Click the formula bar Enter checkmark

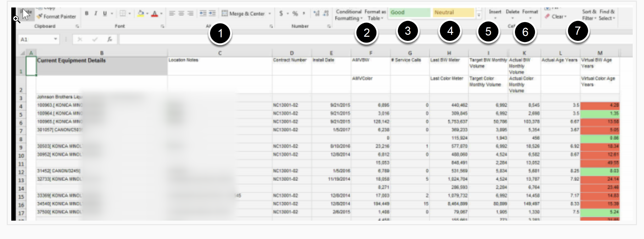(95, 39)
